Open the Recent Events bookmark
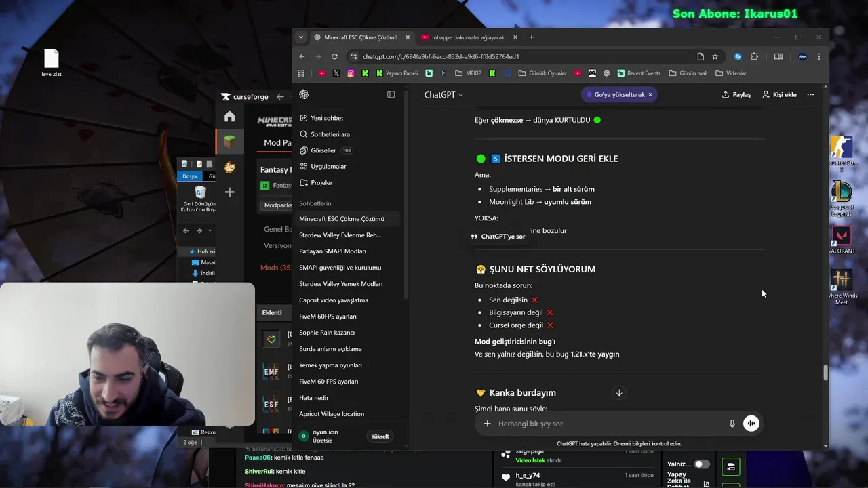The height and width of the screenshot is (488, 868). (639, 73)
